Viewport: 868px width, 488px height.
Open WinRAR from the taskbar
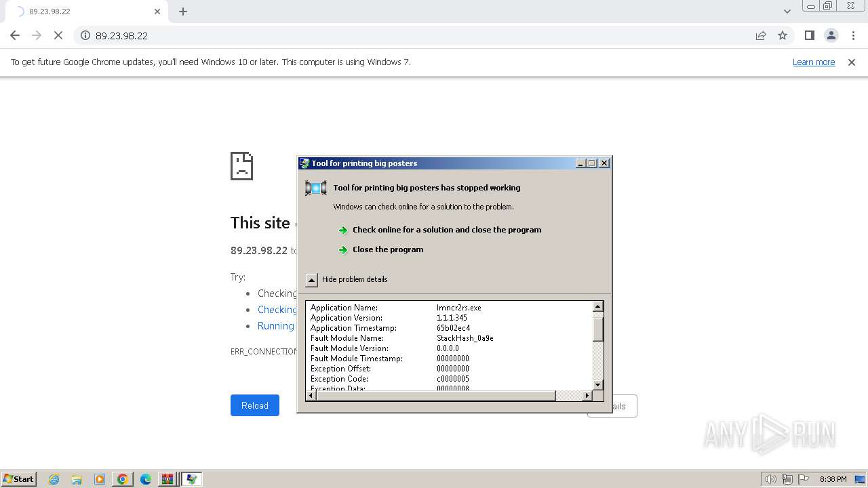(x=167, y=479)
